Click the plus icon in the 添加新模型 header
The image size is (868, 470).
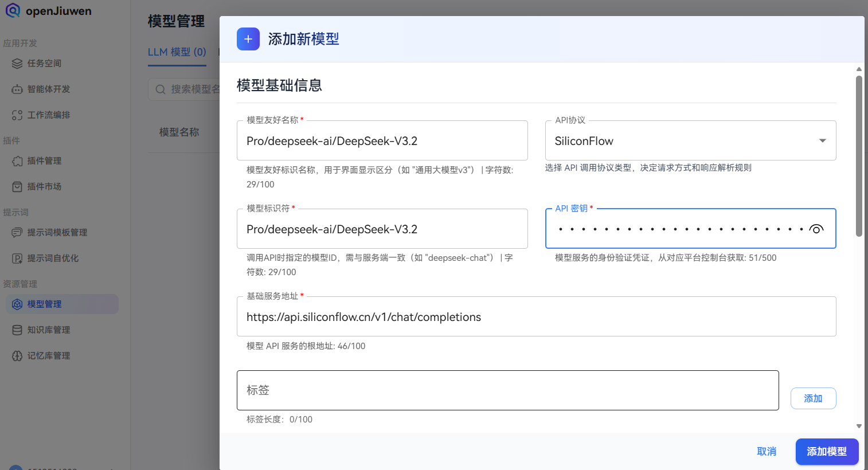click(x=248, y=39)
